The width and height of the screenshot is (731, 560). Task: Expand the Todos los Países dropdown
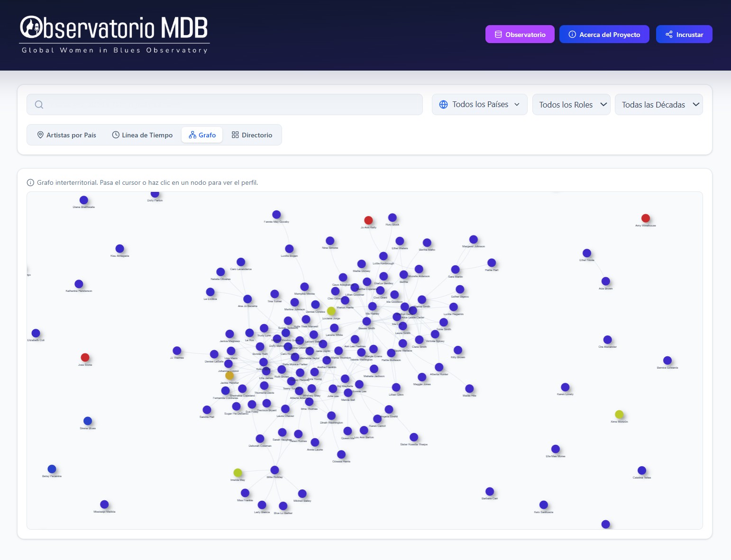(x=479, y=104)
